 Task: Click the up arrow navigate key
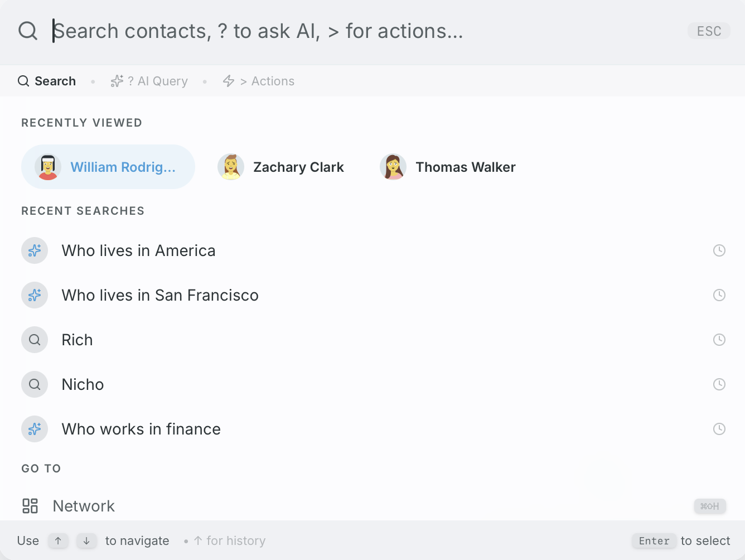[58, 540]
